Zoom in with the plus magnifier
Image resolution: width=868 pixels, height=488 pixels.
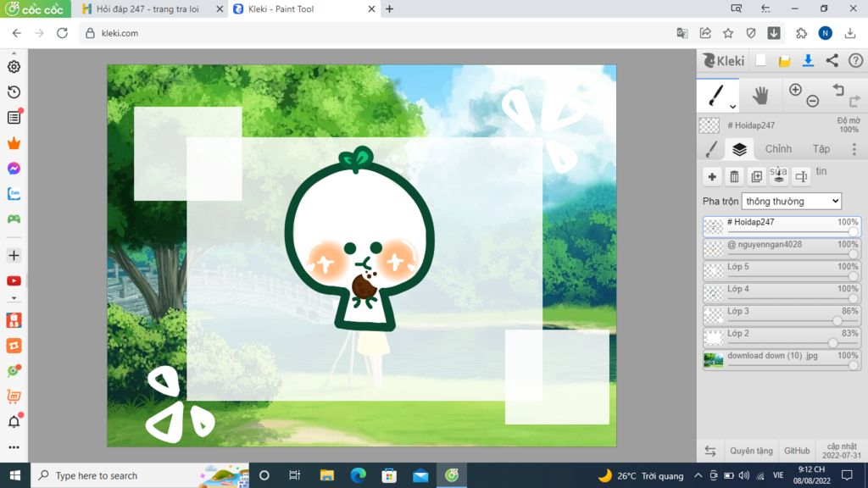795,90
